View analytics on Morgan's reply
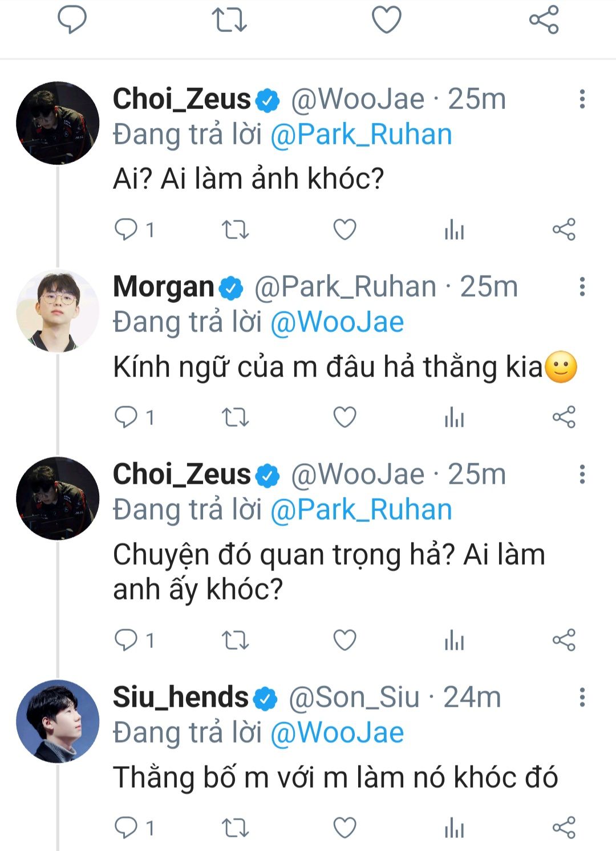 [454, 418]
